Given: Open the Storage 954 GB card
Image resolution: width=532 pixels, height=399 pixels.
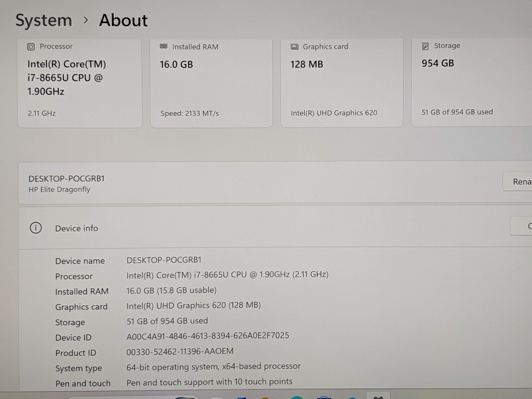Looking at the screenshot, I should [471, 82].
